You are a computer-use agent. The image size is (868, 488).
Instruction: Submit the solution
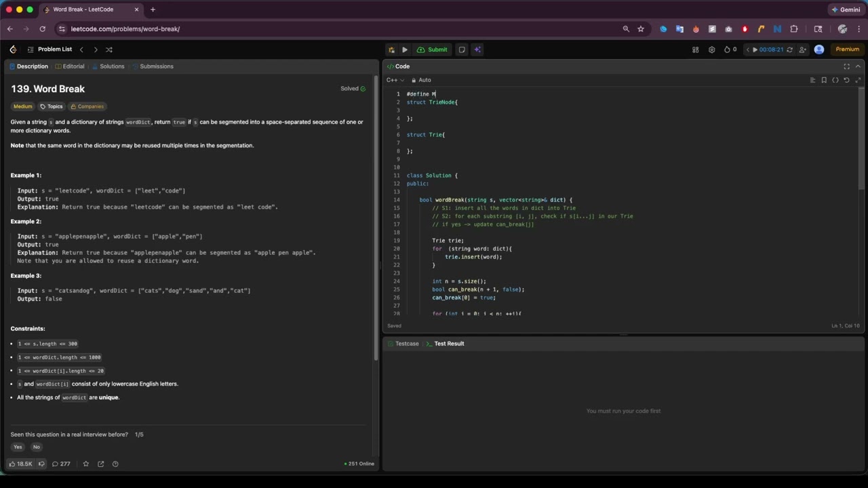432,49
